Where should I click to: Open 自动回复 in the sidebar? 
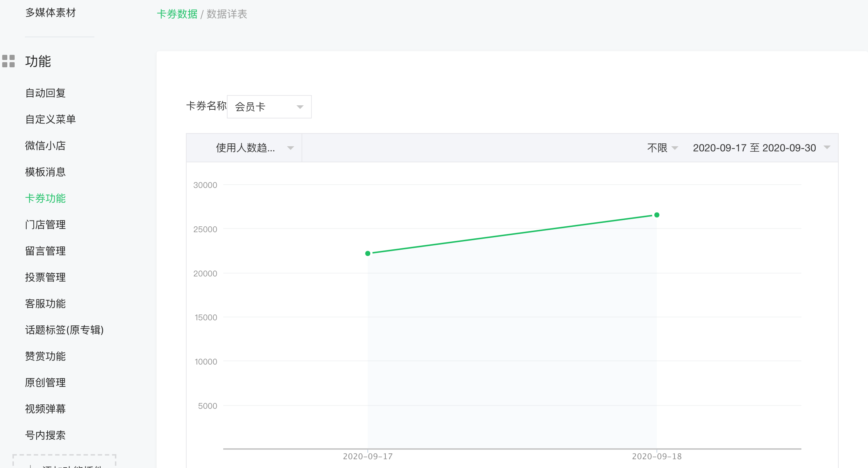[x=45, y=93]
